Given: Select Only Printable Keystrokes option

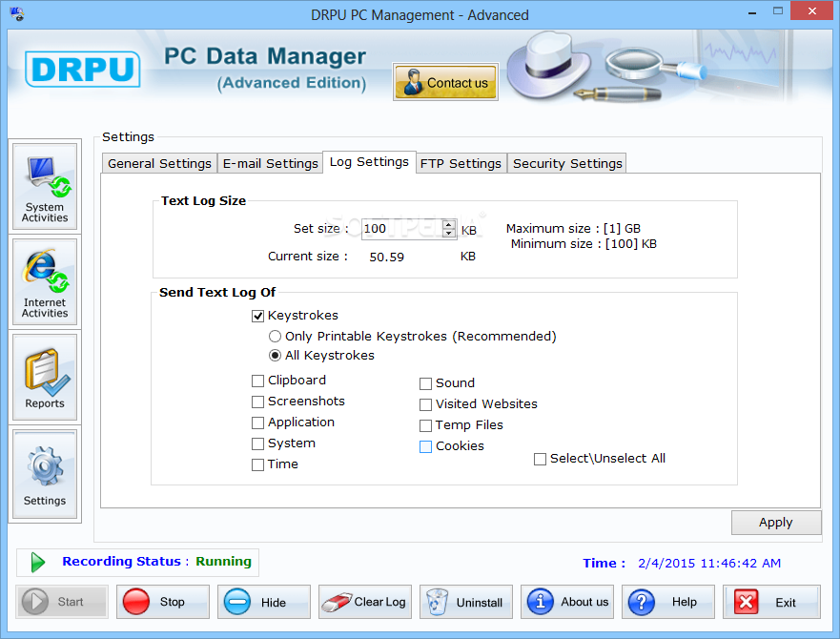Looking at the screenshot, I should (275, 337).
